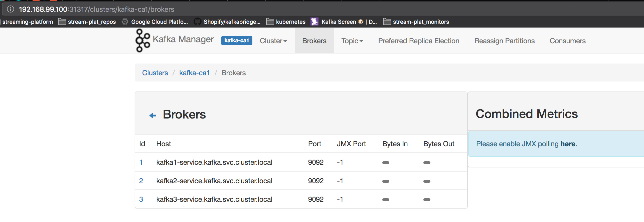Select host kafka3-service.kafka.svc.cluster.local
644x222 pixels.
pos(214,199)
